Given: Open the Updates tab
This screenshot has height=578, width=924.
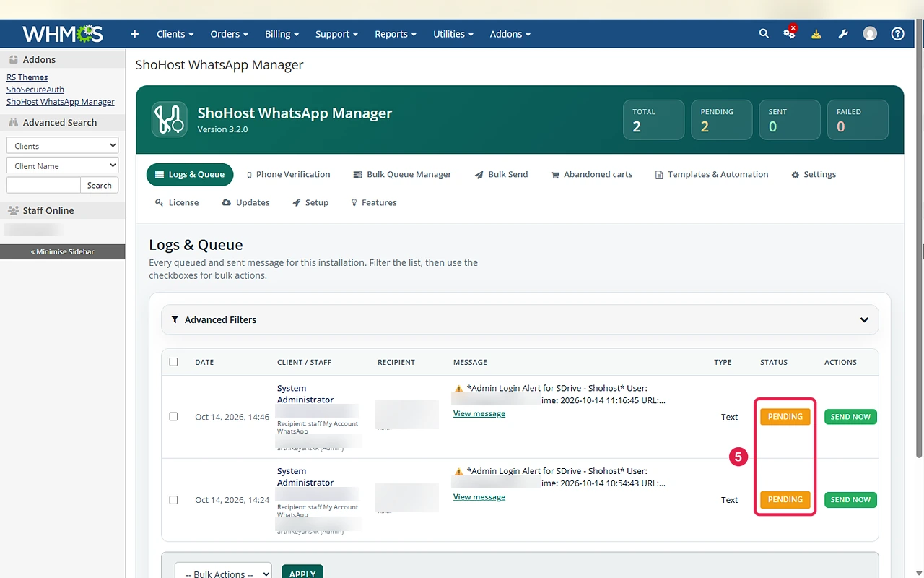Looking at the screenshot, I should [x=245, y=202].
